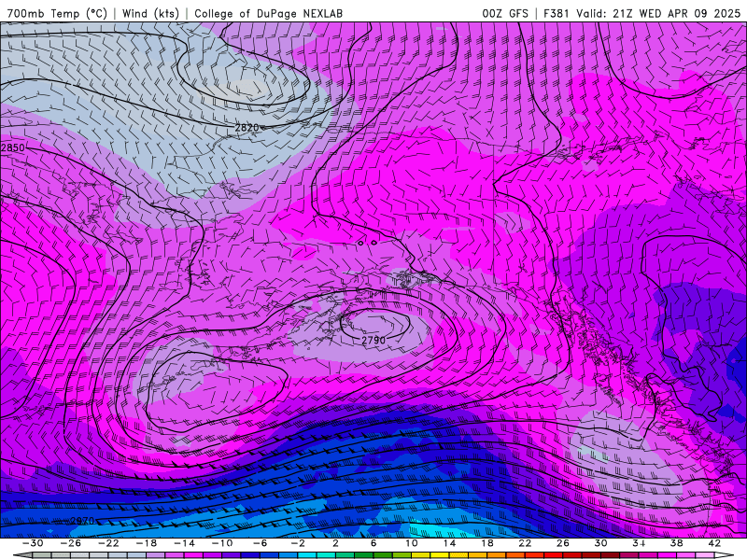
Task: Click the positive 22 color scale label
Action: pos(525,543)
